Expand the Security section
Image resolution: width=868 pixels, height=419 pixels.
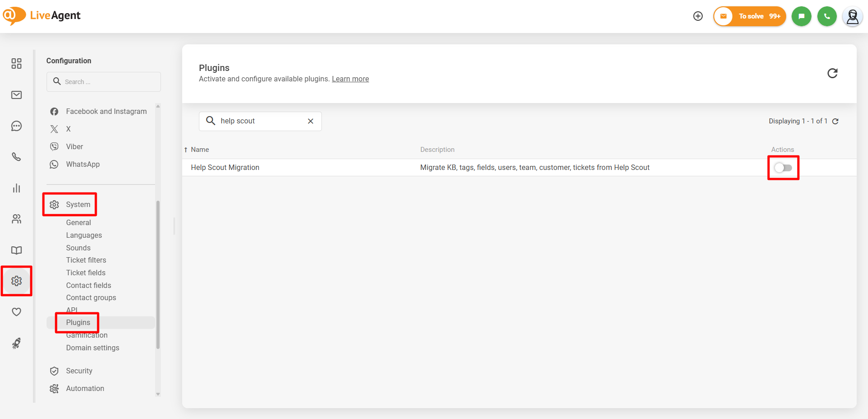tap(79, 371)
